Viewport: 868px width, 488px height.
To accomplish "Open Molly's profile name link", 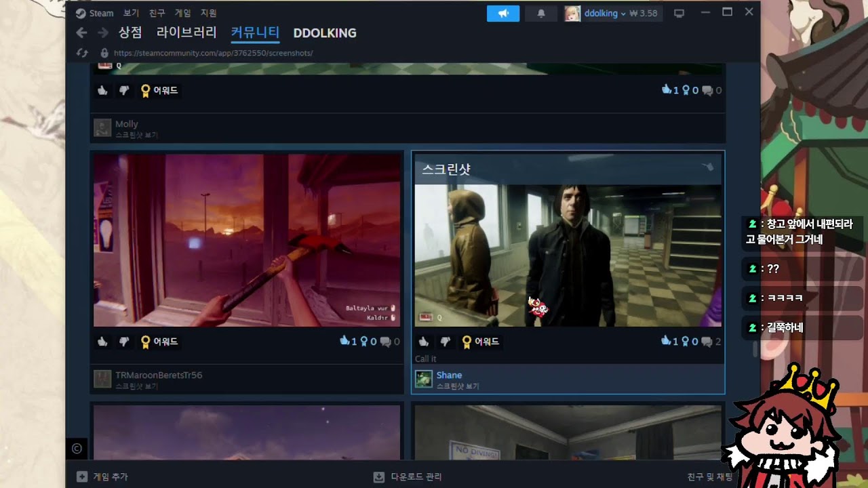I will (127, 124).
